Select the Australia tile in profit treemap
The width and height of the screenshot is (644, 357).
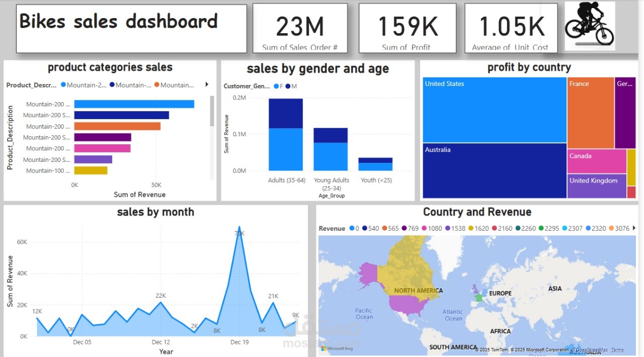pos(494,171)
